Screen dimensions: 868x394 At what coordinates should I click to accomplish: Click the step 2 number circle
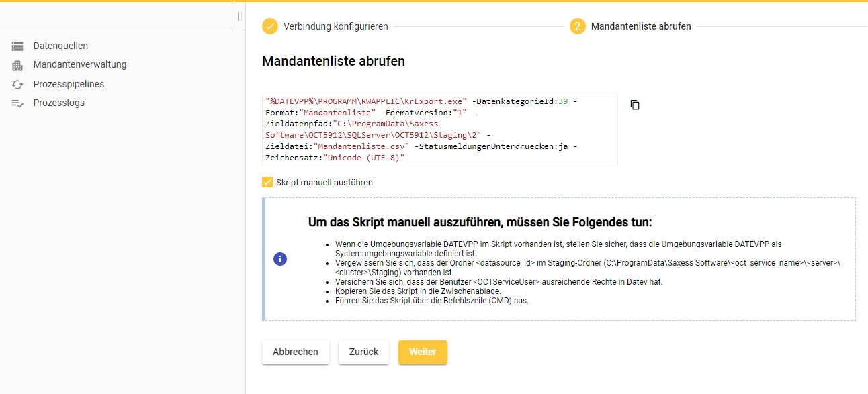pyautogui.click(x=577, y=26)
